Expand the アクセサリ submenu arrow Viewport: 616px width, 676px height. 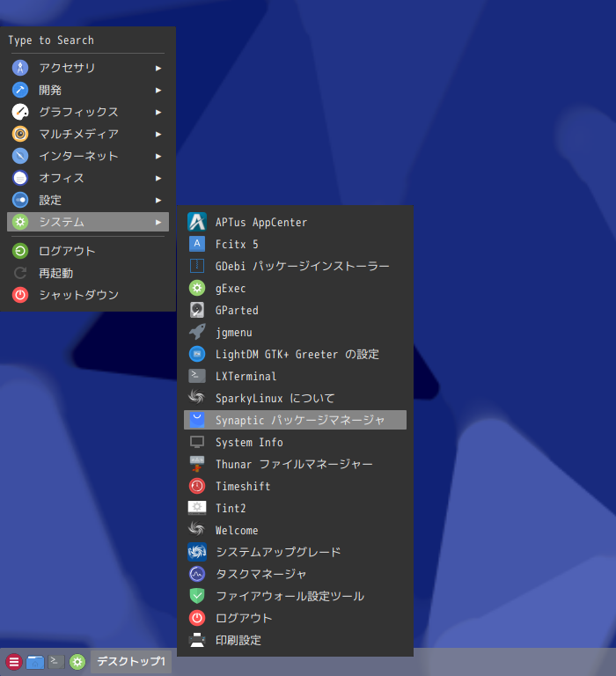tap(158, 68)
